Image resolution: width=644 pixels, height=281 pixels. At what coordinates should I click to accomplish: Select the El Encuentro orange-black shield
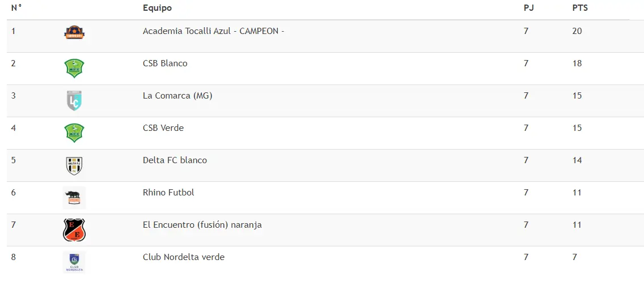click(x=74, y=230)
